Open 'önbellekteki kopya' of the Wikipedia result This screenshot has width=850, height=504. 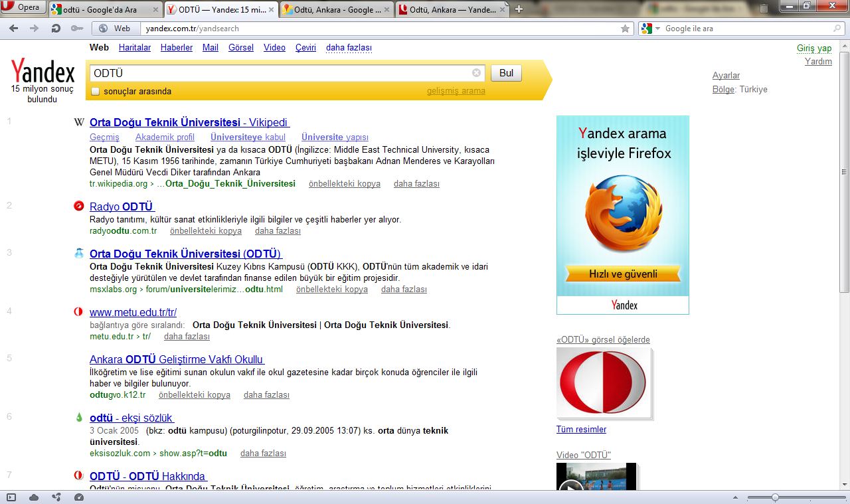click(x=345, y=184)
